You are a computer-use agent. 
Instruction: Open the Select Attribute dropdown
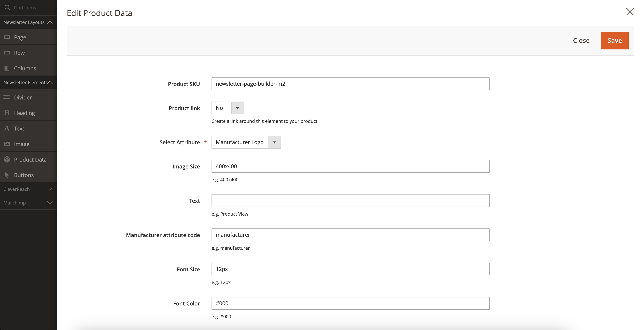246,142
